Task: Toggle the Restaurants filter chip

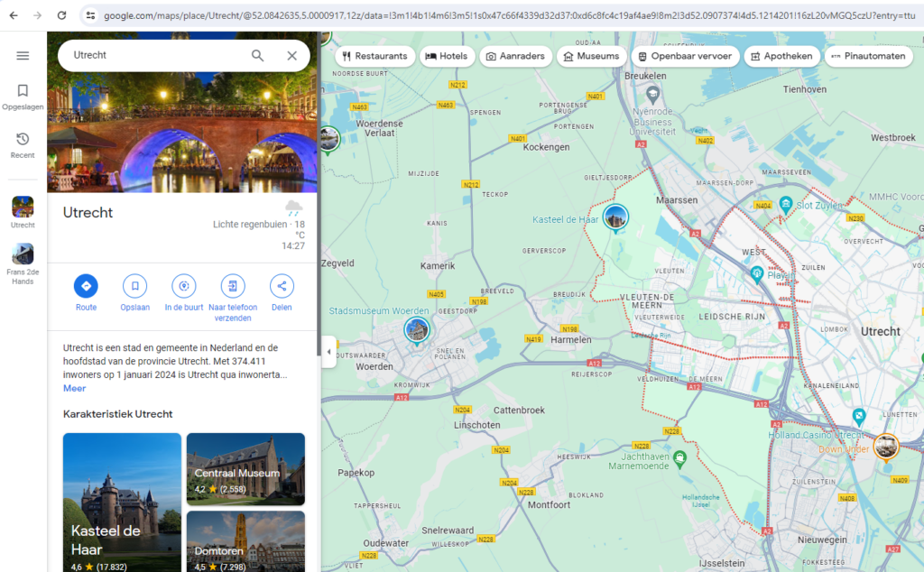Action: point(374,56)
